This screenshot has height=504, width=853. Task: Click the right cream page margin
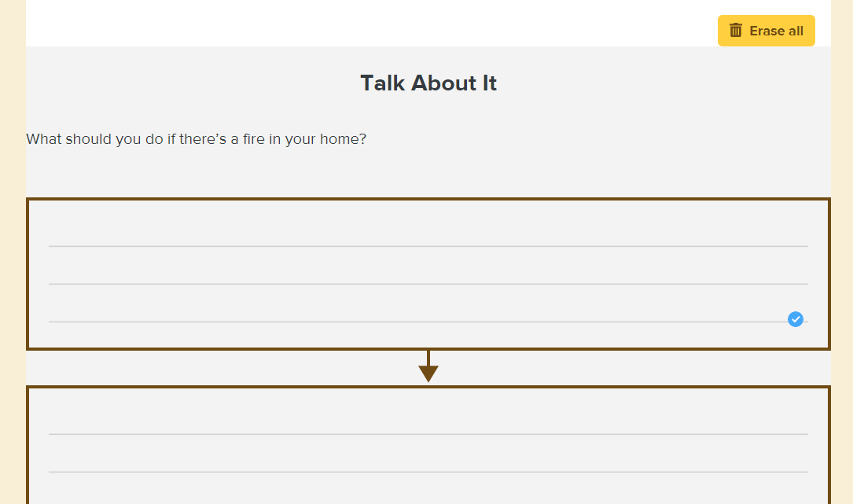point(841,252)
